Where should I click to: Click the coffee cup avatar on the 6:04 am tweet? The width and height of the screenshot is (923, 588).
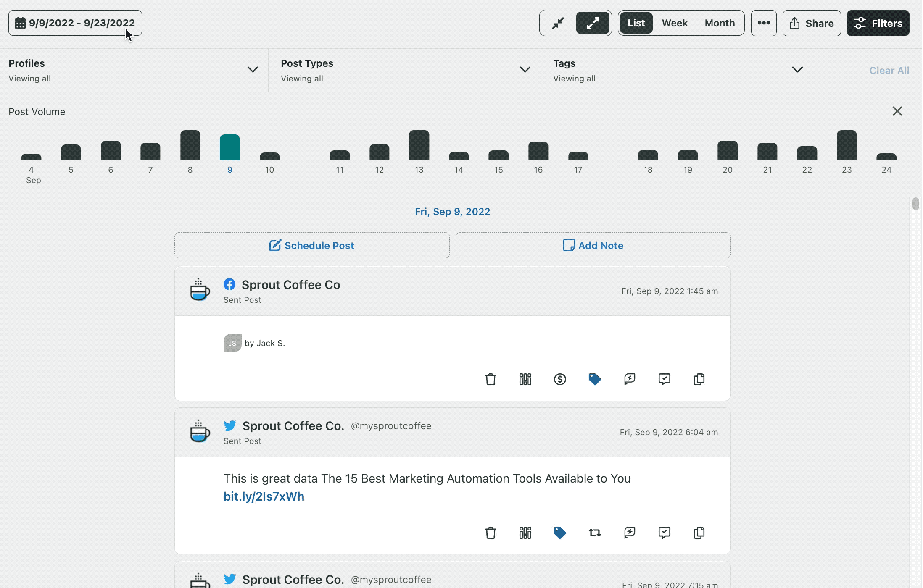tap(200, 431)
